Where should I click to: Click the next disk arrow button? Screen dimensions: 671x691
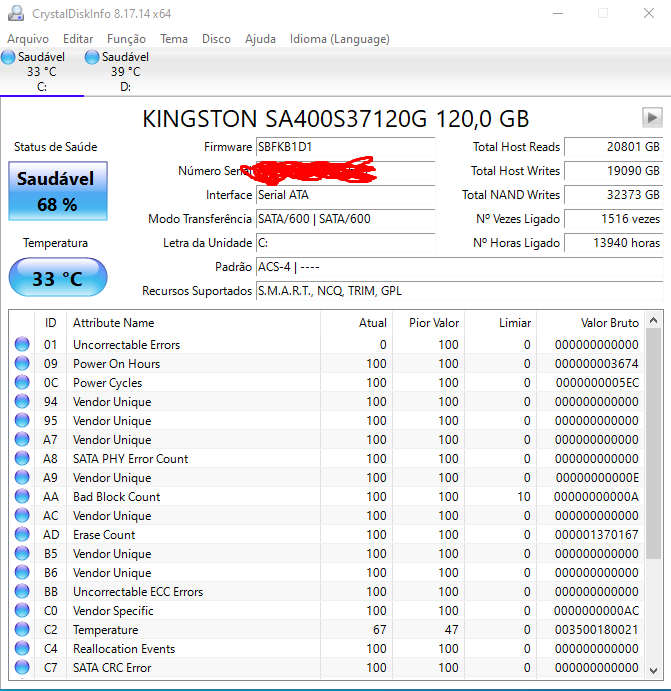pos(652,117)
